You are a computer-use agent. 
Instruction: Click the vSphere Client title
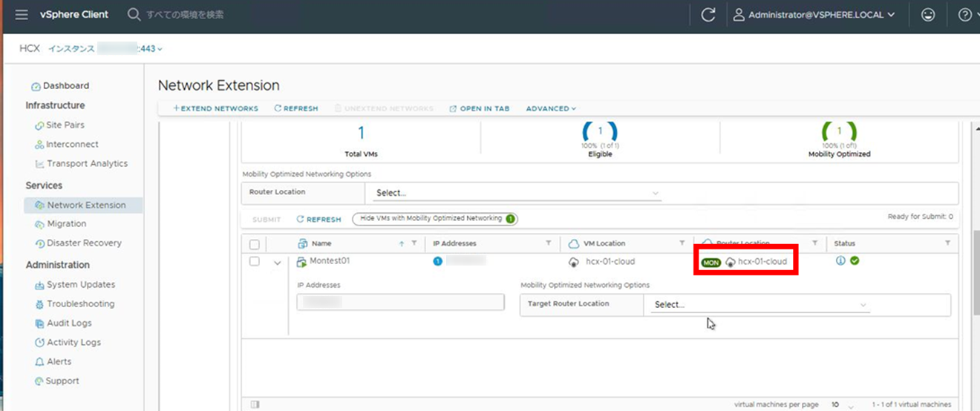coord(74,14)
